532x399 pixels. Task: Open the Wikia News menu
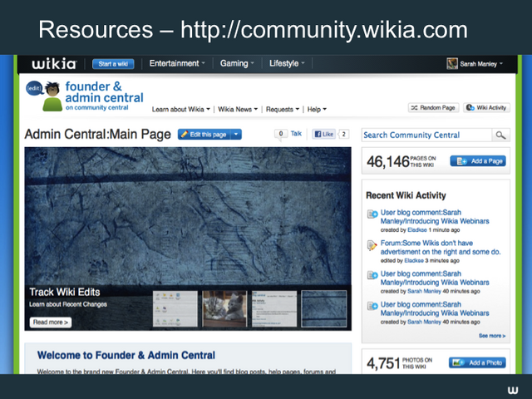coord(238,109)
